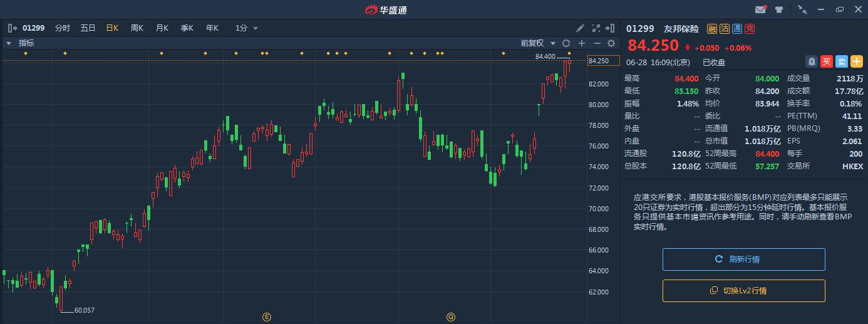Screen dimensions: 868x324
Task: Click the compact window arrows icon
Action: coord(802,9)
